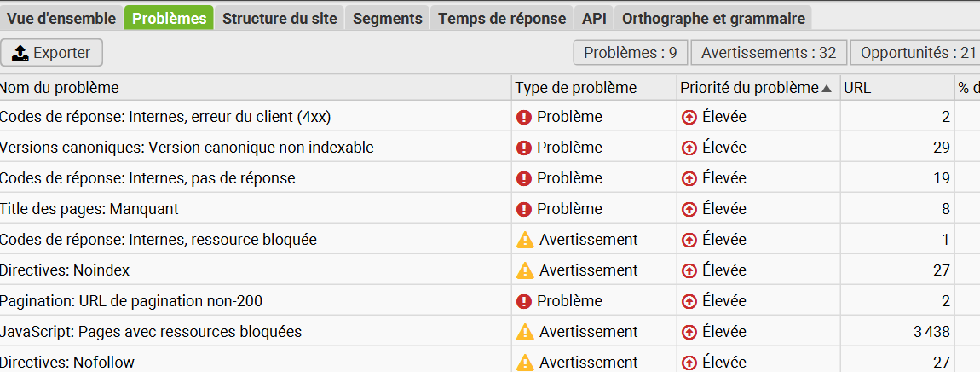The image size is (980, 372).
Task: Open the Temps de réponse tab
Action: pyautogui.click(x=501, y=18)
